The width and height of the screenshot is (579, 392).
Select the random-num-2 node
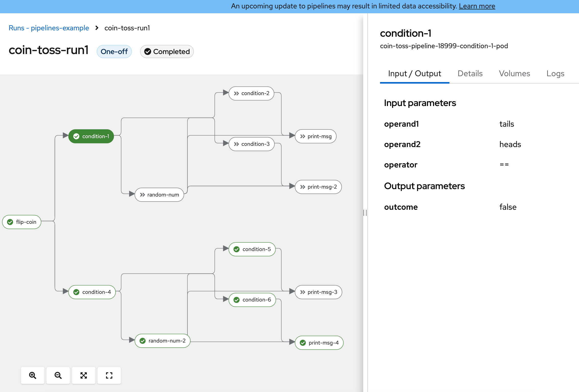(162, 341)
